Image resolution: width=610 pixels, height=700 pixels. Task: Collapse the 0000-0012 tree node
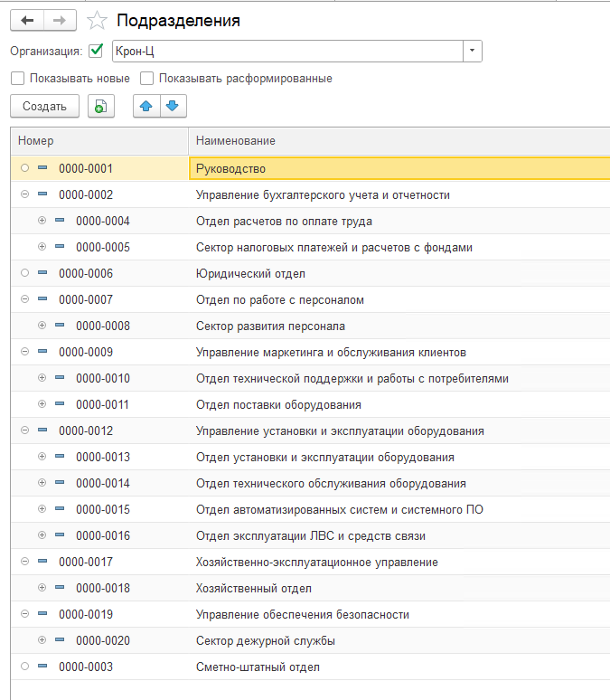[24, 430]
